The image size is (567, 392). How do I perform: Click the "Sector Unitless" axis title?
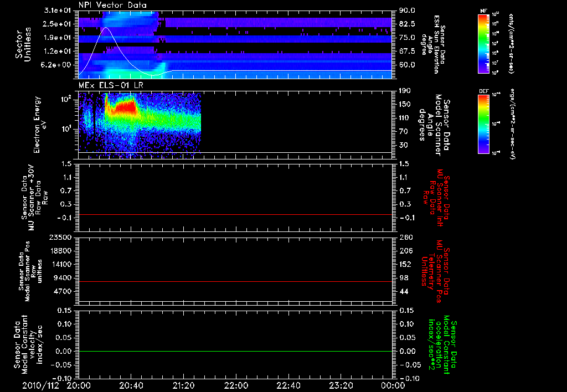click(23, 44)
